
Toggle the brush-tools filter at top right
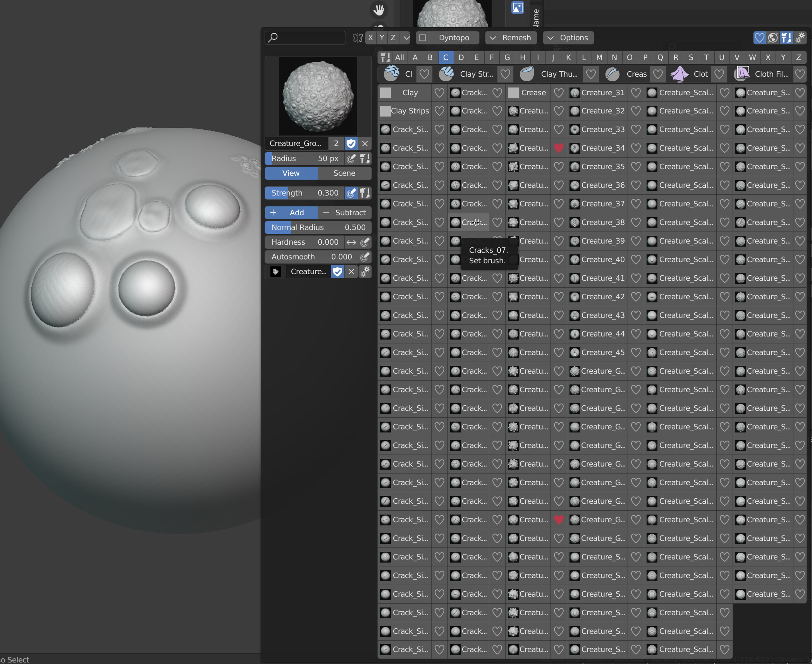pos(786,38)
